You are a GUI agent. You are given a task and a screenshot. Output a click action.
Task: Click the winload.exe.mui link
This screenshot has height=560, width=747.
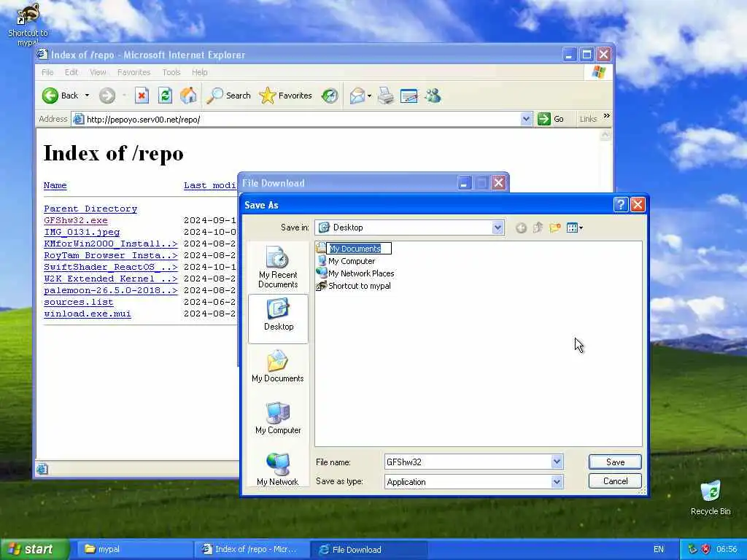pyautogui.click(x=88, y=314)
